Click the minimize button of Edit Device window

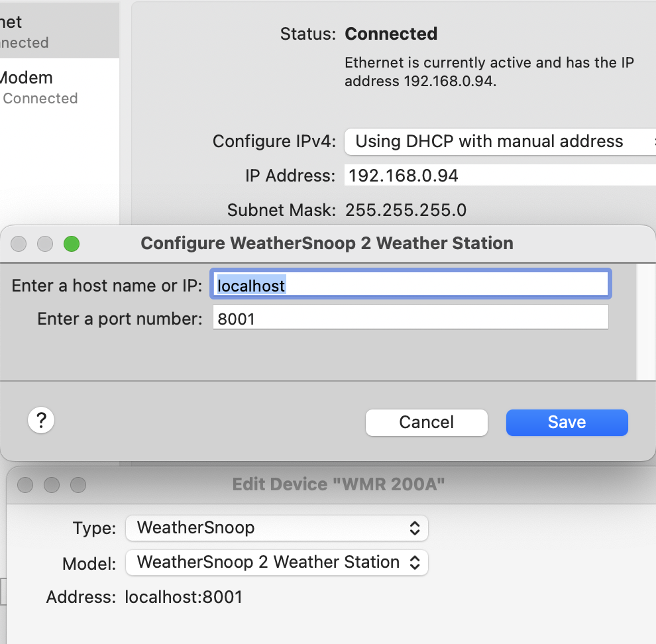click(x=52, y=485)
